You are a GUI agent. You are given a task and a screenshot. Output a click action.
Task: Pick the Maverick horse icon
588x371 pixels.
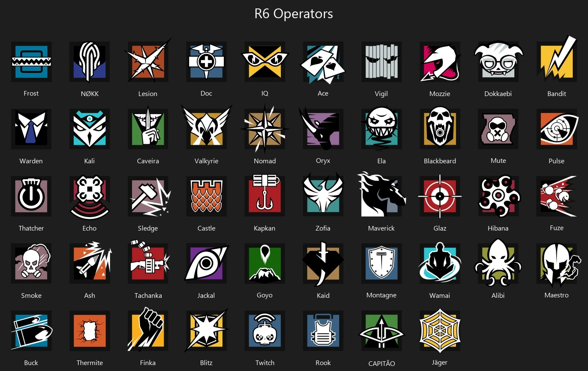coord(382,195)
